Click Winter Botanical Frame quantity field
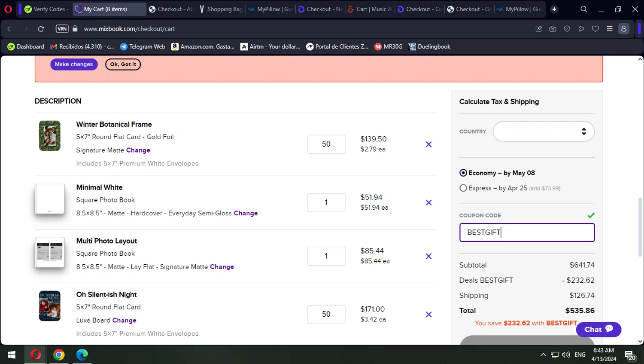 tap(326, 144)
